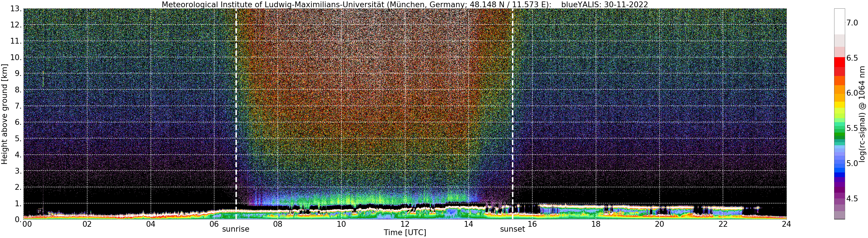Screen dimensions: 868x238
Task: Click the red segment of the colorbar
Action: (x=839, y=62)
